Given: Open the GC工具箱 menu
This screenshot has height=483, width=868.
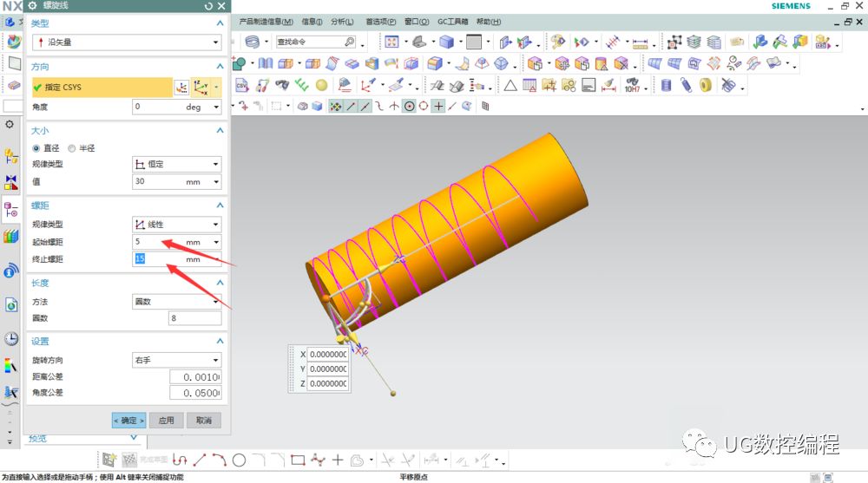Looking at the screenshot, I should click(x=452, y=22).
